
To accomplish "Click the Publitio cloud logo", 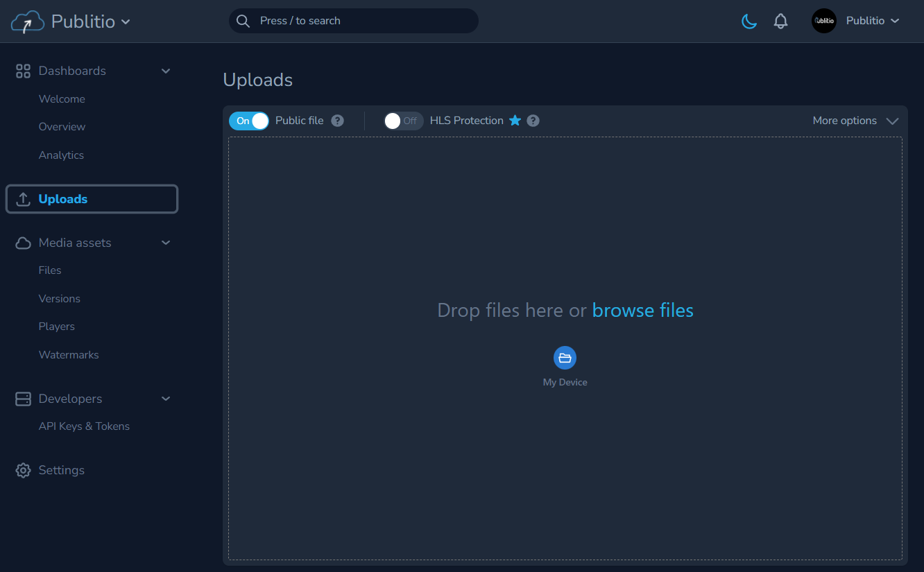I will (27, 21).
